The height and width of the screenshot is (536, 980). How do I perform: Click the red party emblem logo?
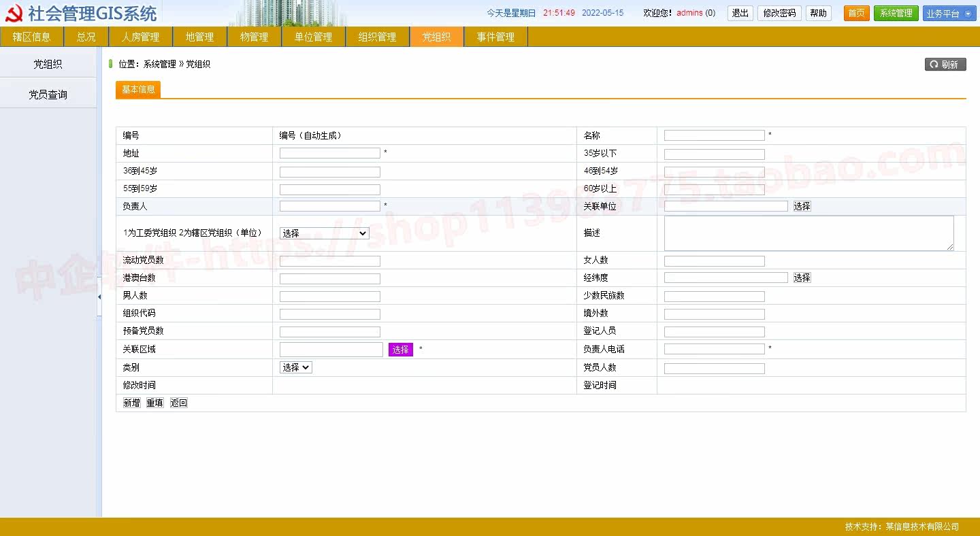(14, 13)
